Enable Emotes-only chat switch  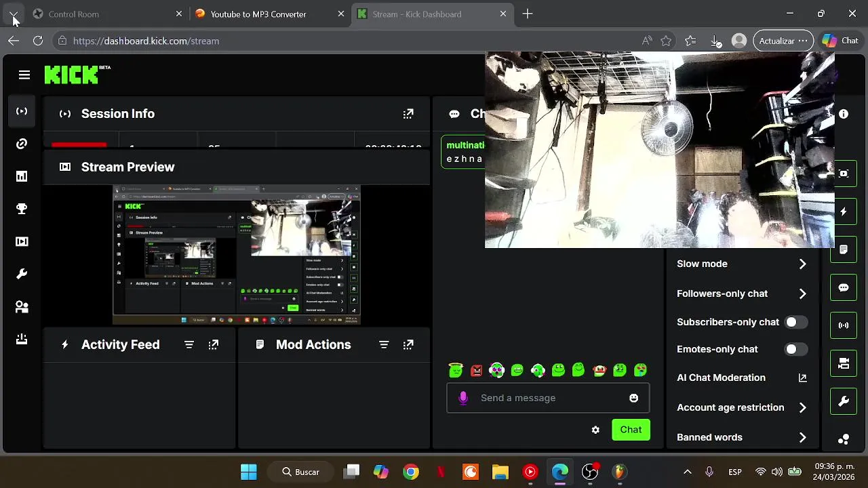click(x=795, y=350)
